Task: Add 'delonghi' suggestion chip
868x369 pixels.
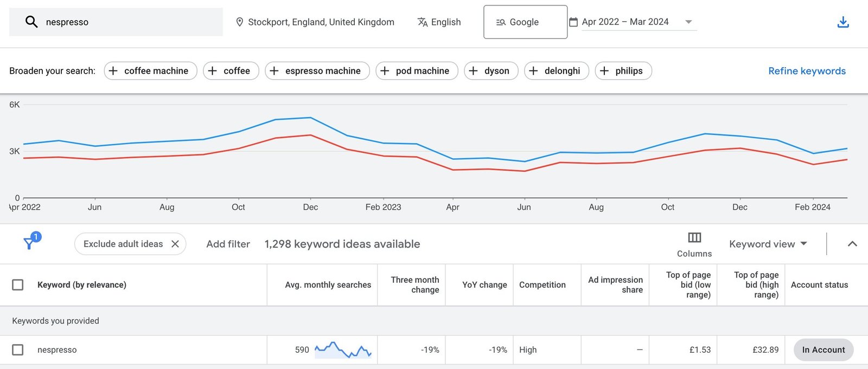Action: click(557, 71)
